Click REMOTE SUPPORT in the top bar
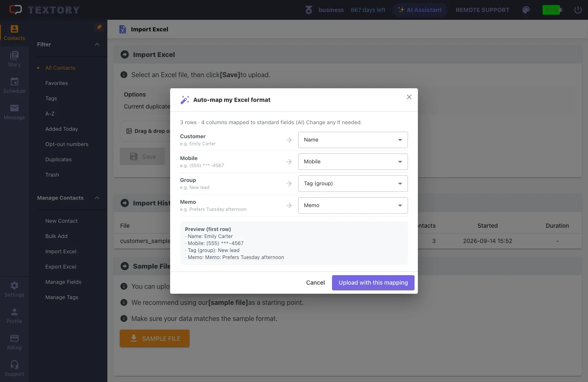This screenshot has width=588, height=382. tap(483, 10)
